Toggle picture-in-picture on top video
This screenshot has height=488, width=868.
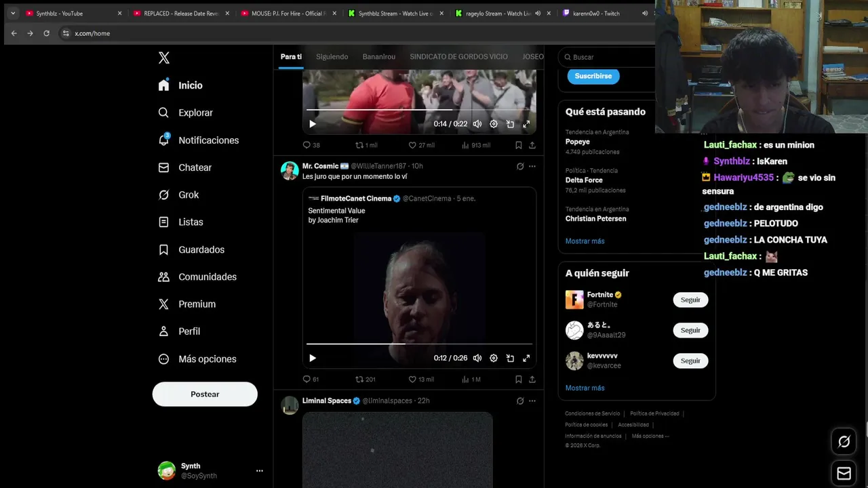click(x=510, y=124)
